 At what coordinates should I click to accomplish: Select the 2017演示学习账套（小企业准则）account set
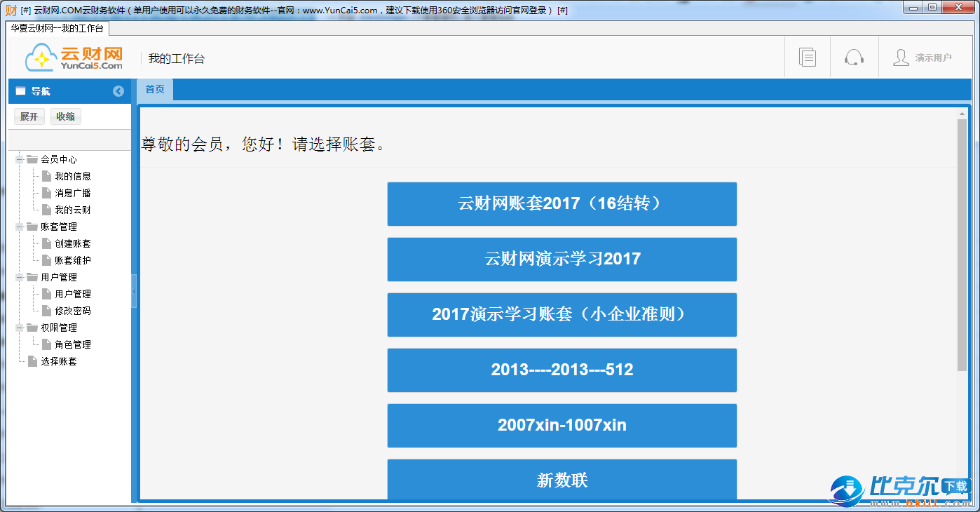click(562, 315)
